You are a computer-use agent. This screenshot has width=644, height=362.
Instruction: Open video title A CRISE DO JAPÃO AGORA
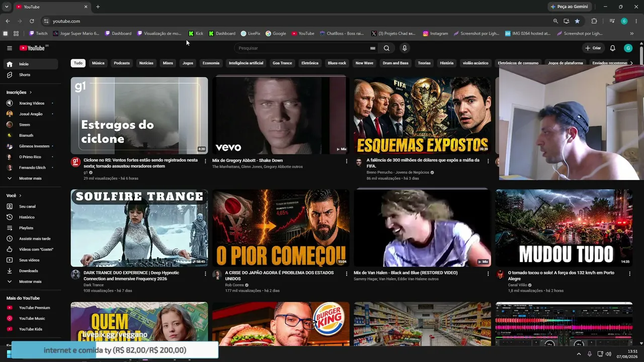(279, 276)
